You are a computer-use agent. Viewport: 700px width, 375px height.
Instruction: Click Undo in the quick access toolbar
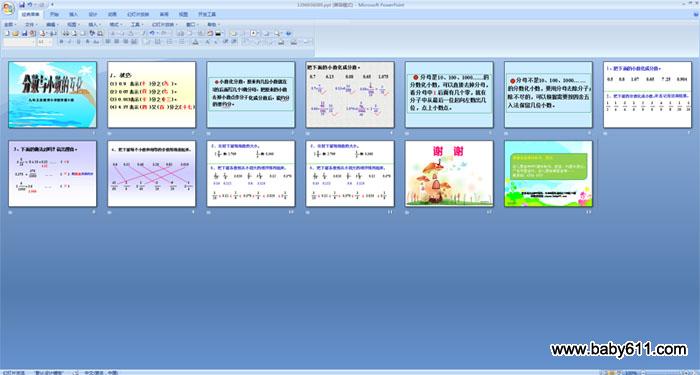[x=30, y=5]
